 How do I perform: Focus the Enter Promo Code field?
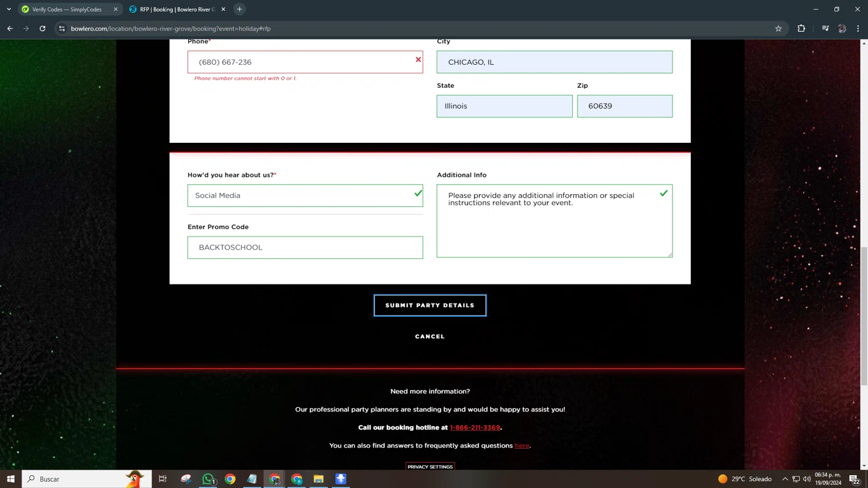point(305,247)
